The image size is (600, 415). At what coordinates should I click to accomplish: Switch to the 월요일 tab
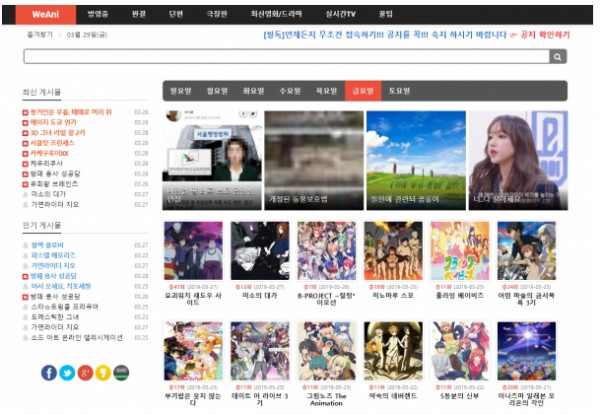(x=217, y=91)
